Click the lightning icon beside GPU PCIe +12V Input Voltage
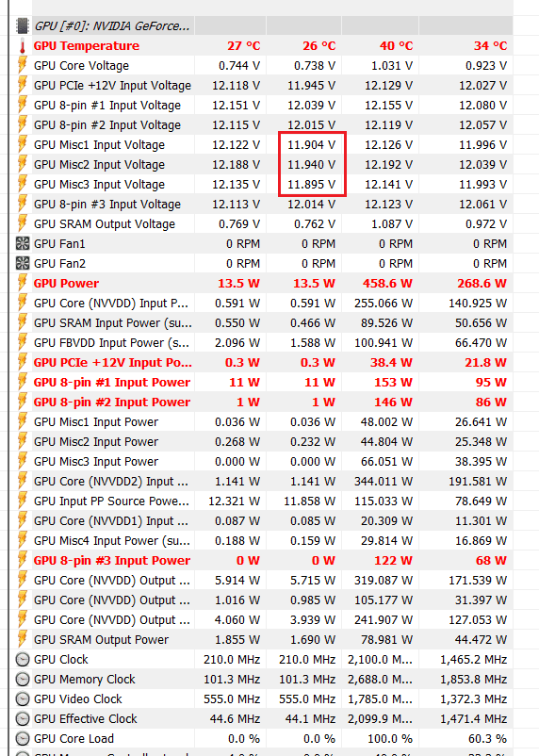Screen dimensions: 539x756 23,86
